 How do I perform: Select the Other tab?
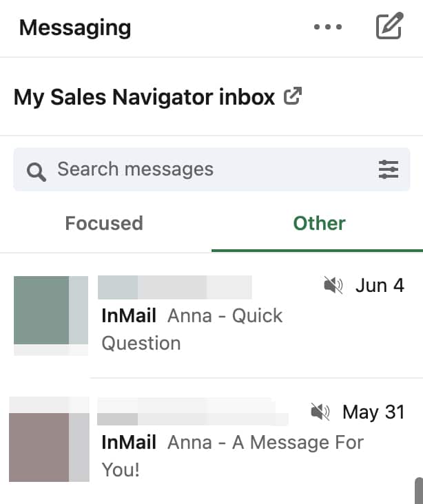(319, 223)
